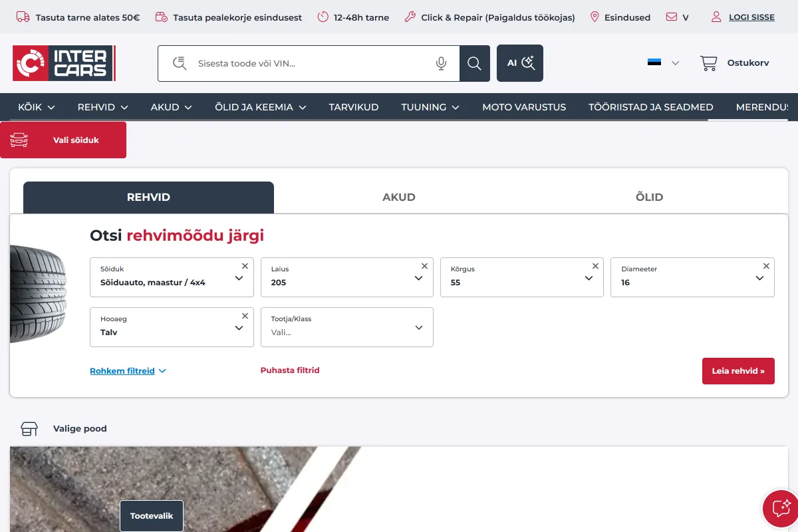Open the TUUNING navigation menu

point(430,107)
